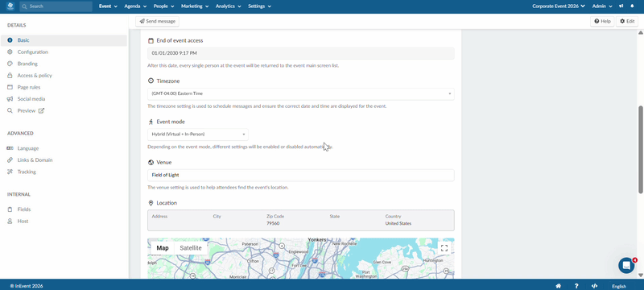
Task: Open Tracking in the sidebar
Action: point(27,172)
